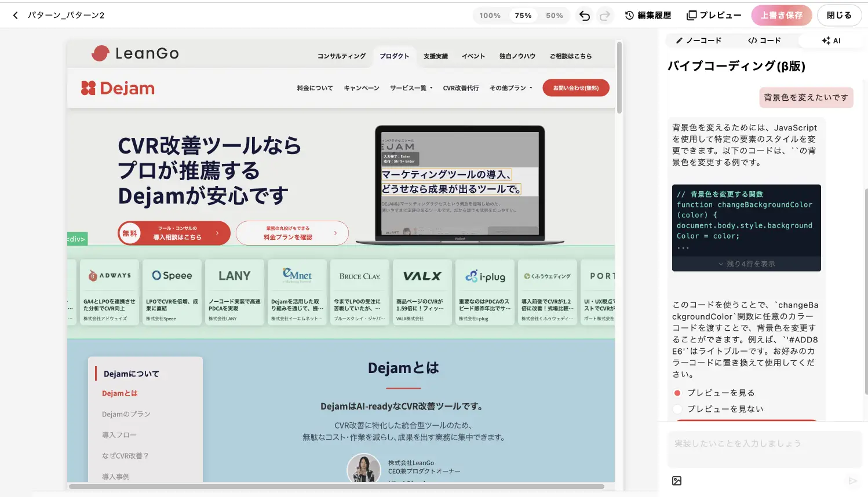Jump to 導入事例 in the sidebar
Viewport: 868px width, 497px height.
coord(116,477)
